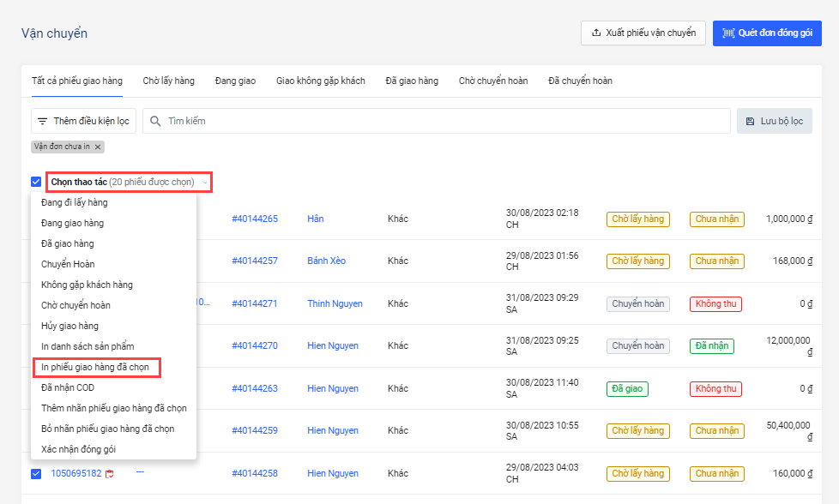Open the Đã chuyển hoàn tab
The width and height of the screenshot is (839, 504).
[x=580, y=81]
